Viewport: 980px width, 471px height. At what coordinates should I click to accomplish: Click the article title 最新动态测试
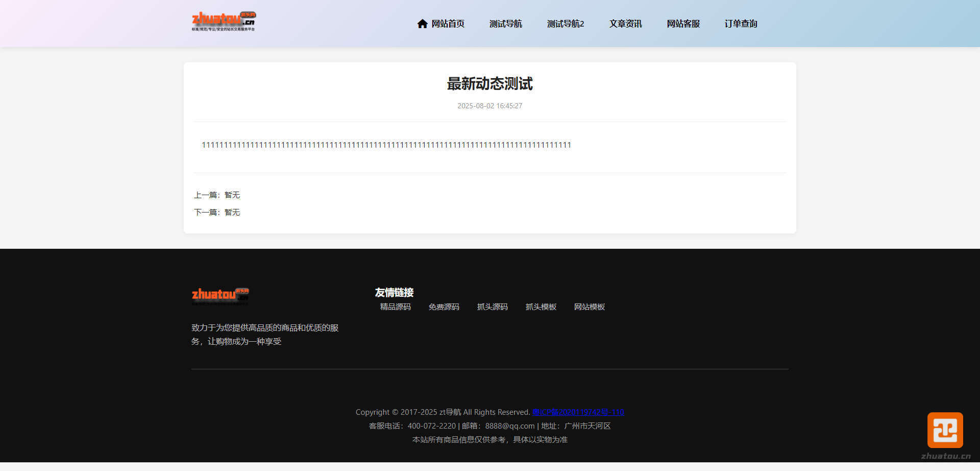(489, 84)
